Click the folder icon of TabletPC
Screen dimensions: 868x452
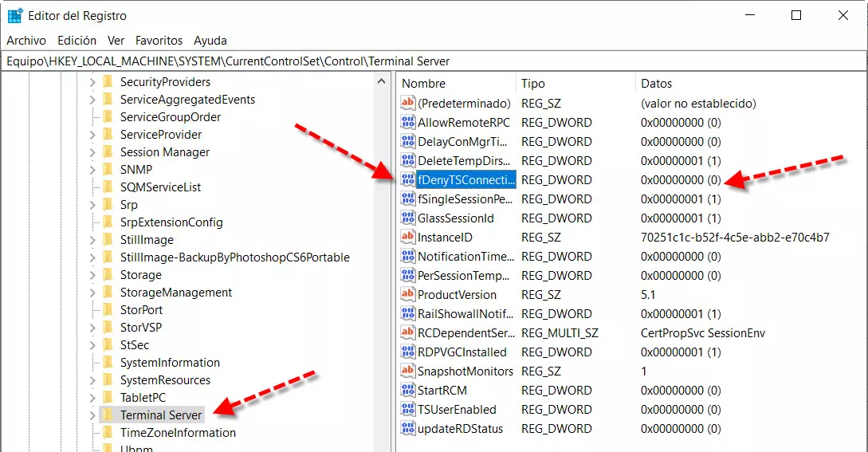point(108,397)
